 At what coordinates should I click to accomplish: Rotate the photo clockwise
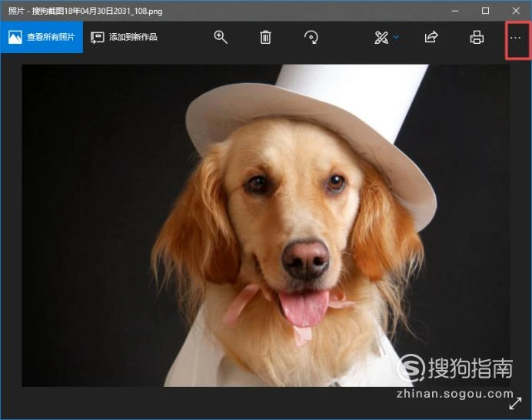point(311,38)
